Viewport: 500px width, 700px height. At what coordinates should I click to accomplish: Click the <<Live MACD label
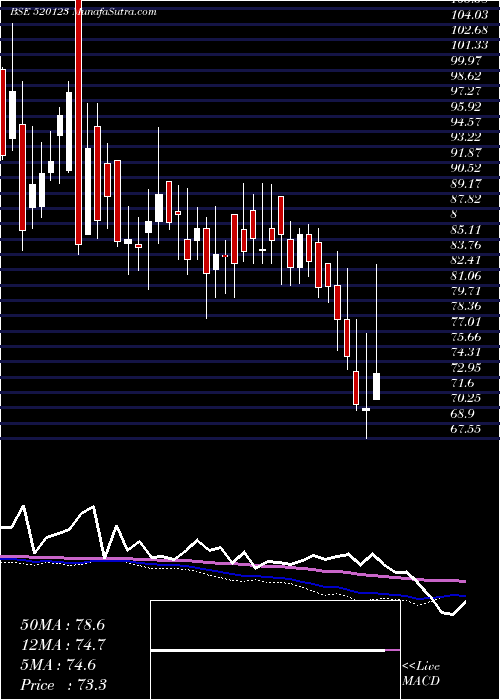pos(421,674)
